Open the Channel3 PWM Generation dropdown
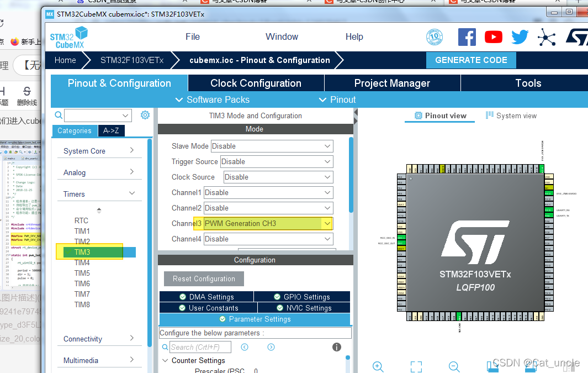Viewport: 588px width, 373px height. (x=268, y=223)
